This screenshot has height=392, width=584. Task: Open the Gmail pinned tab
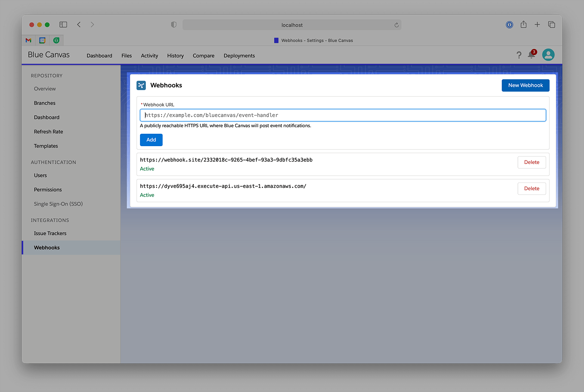[29, 40]
